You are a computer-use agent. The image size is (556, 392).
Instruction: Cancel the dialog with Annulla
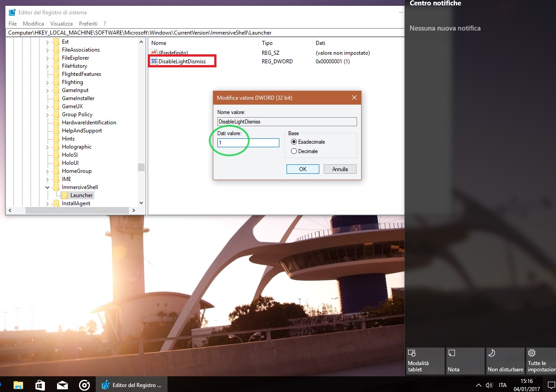point(340,169)
